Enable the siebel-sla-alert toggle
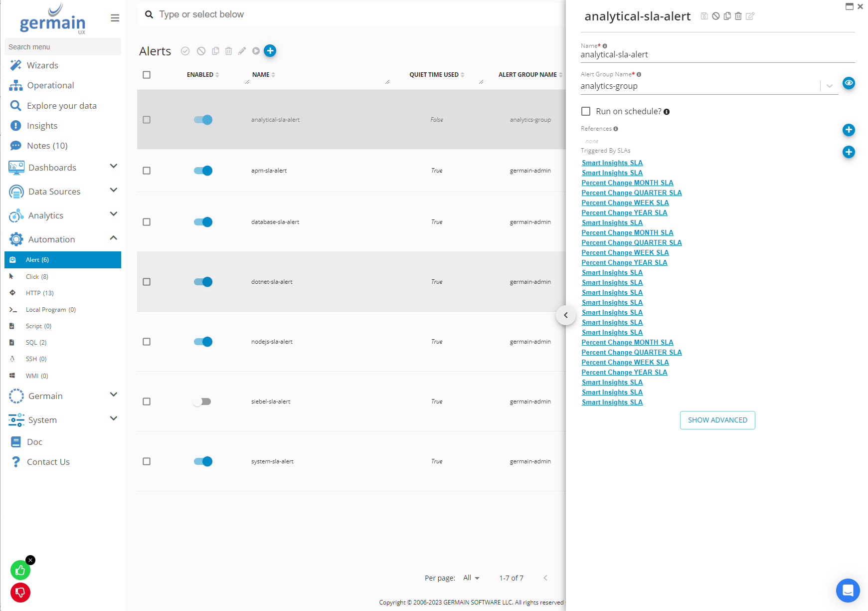 tap(202, 402)
